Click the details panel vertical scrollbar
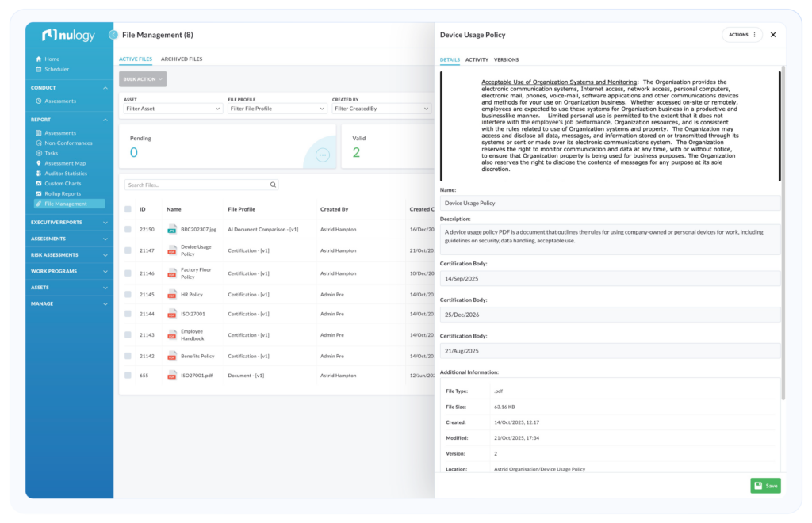 [783, 233]
